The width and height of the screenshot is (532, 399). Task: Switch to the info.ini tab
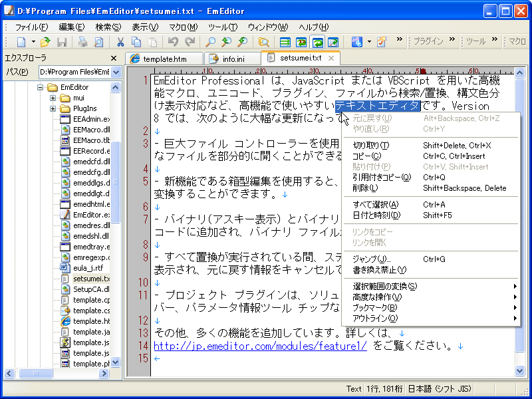pos(232,59)
